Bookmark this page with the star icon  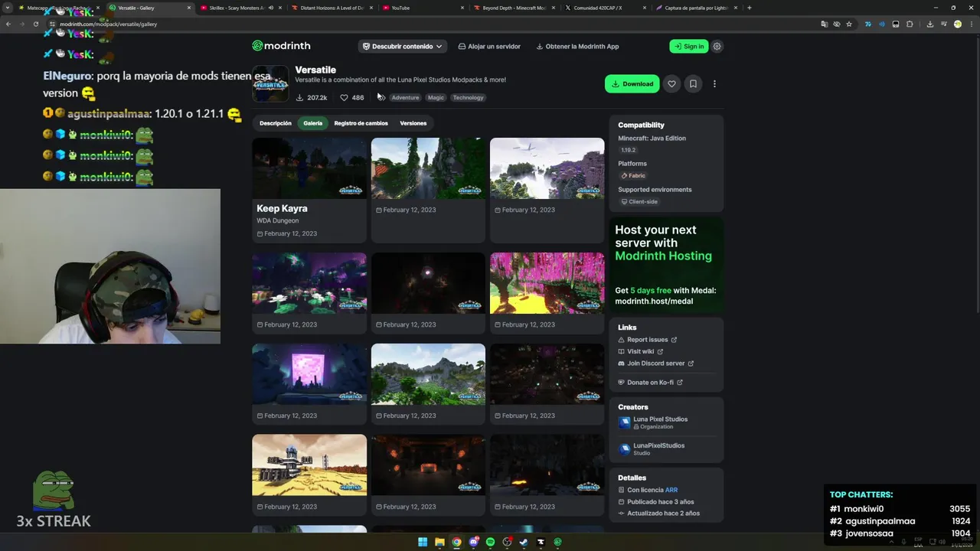click(x=849, y=24)
